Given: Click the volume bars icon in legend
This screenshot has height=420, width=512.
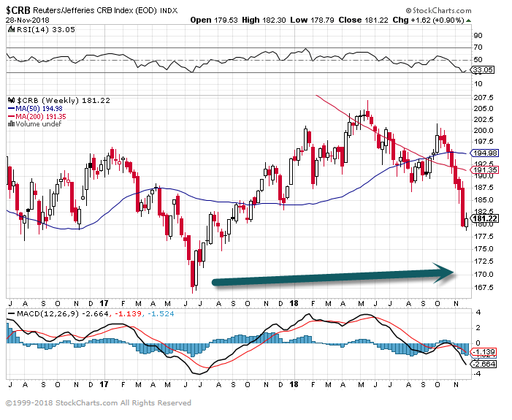Looking at the screenshot, I should (x=11, y=123).
